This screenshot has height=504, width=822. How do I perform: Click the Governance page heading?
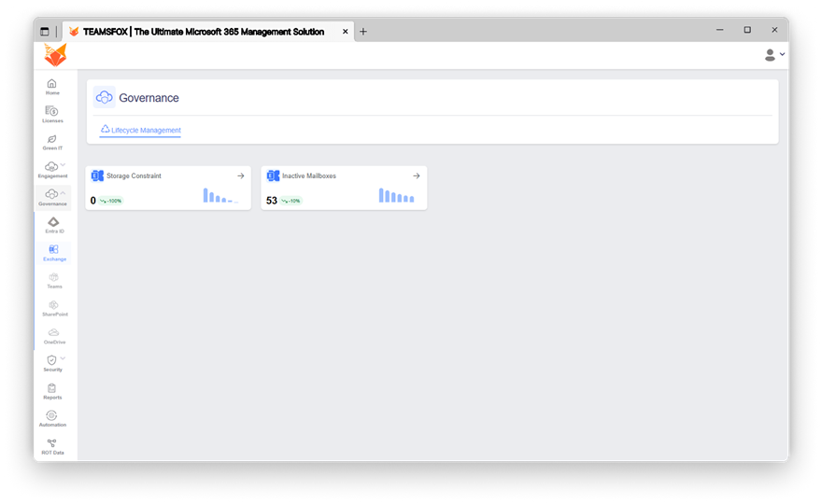pos(149,98)
